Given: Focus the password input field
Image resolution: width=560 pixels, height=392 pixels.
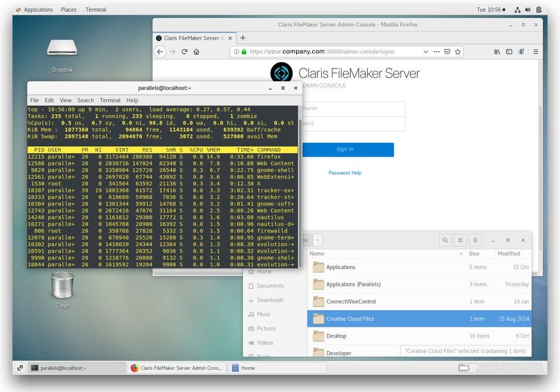Looking at the screenshot, I should point(354,124).
